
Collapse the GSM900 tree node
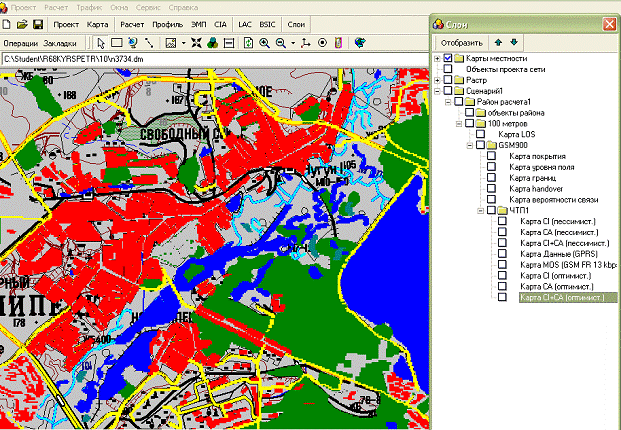coord(470,146)
